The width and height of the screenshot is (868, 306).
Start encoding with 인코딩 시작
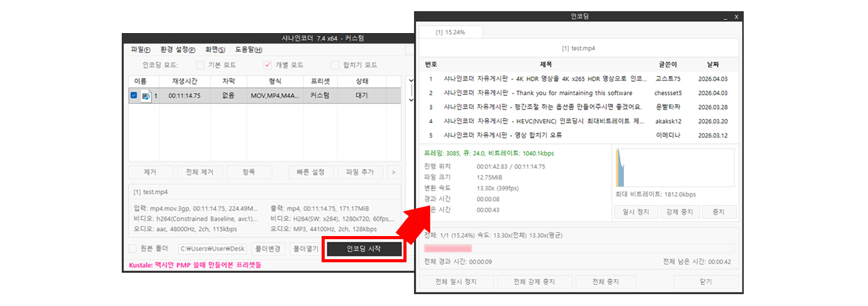[365, 249]
